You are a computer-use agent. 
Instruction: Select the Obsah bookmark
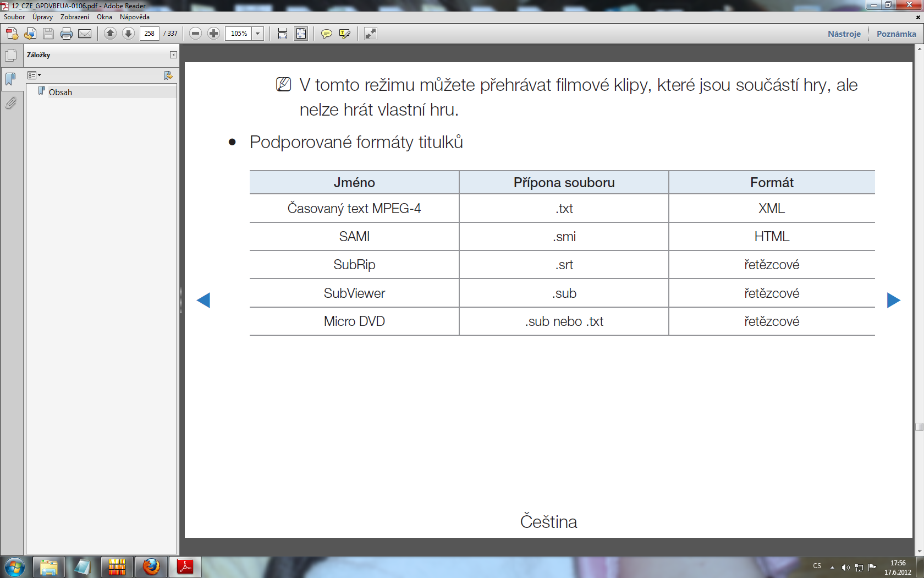[x=61, y=92]
